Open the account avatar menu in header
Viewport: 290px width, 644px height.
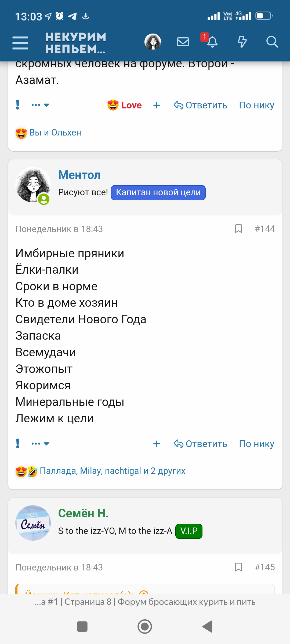pos(153,42)
